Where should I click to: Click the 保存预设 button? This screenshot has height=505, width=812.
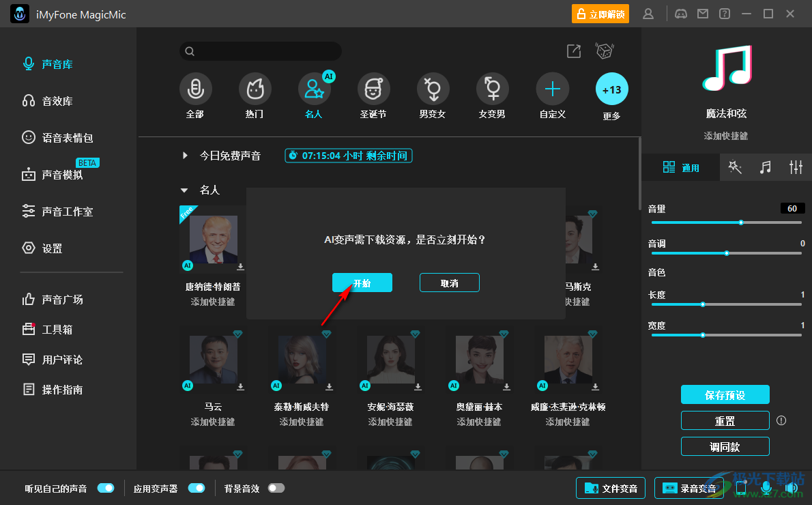pos(725,394)
